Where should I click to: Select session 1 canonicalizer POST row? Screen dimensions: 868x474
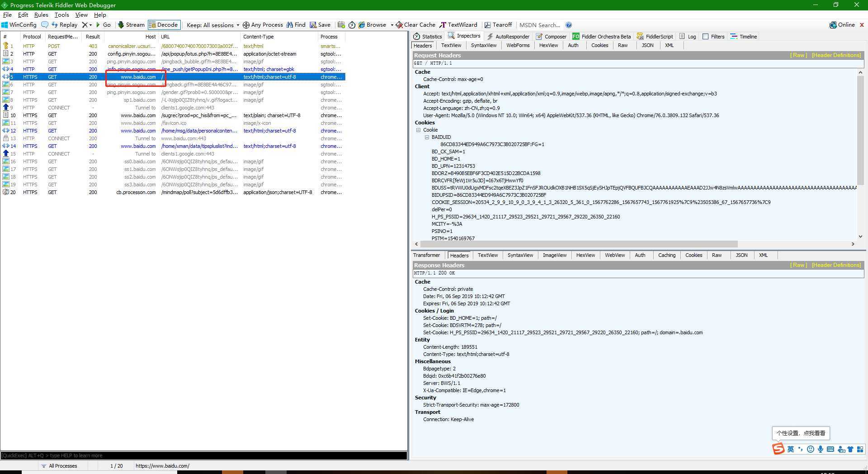(x=173, y=46)
